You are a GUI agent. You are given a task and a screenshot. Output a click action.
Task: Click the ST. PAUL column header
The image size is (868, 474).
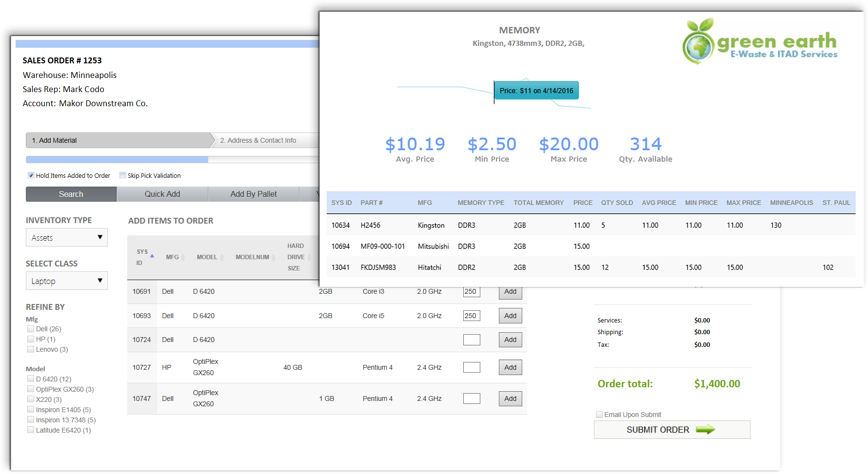pos(836,203)
